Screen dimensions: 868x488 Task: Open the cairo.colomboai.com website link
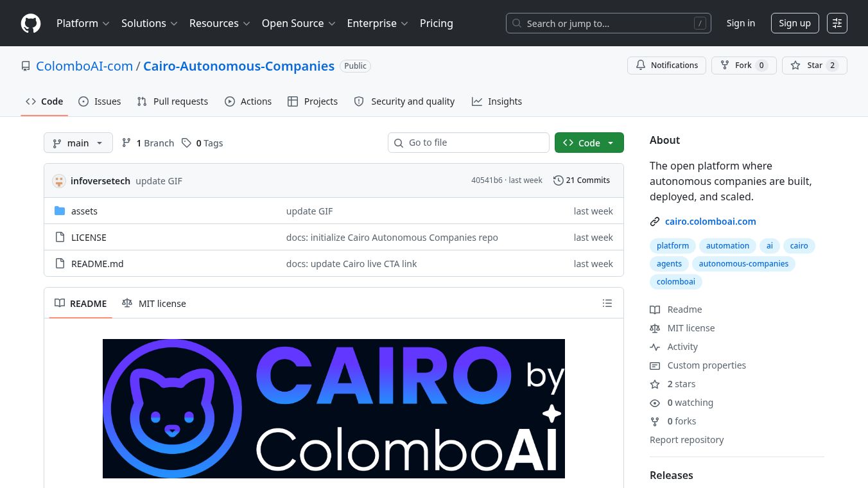711,222
